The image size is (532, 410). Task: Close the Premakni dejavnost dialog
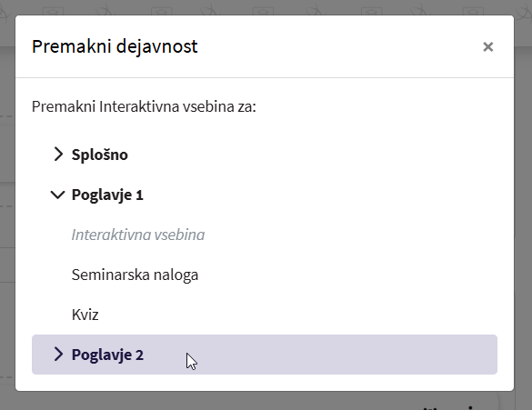pyautogui.click(x=487, y=46)
